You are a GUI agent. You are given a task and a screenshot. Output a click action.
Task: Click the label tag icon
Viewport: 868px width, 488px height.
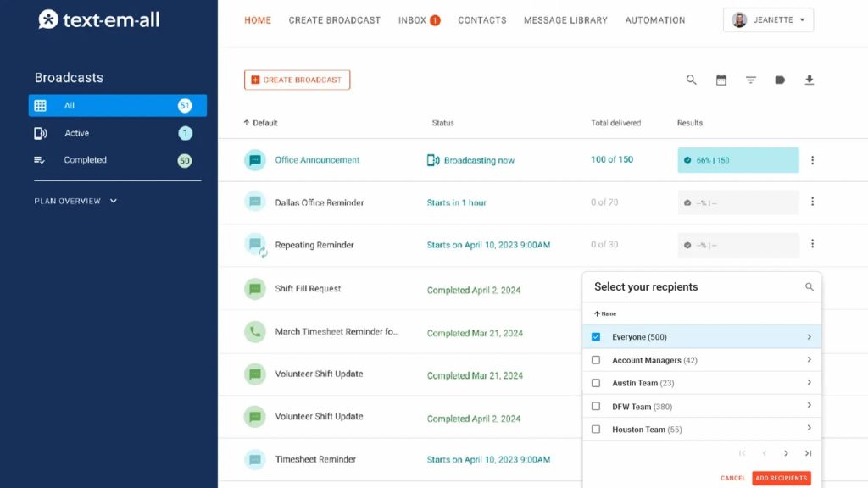tap(780, 80)
